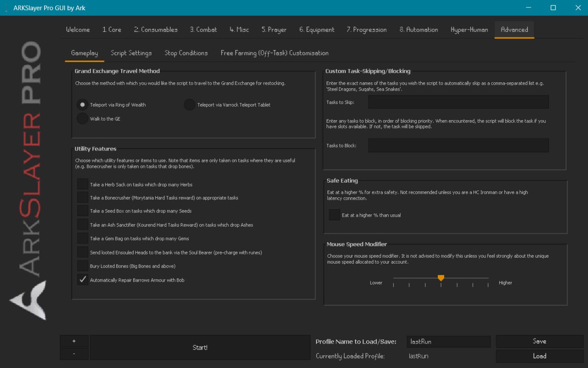
Task: Click the 'Safe Eating' heading
Action: pos(342,181)
